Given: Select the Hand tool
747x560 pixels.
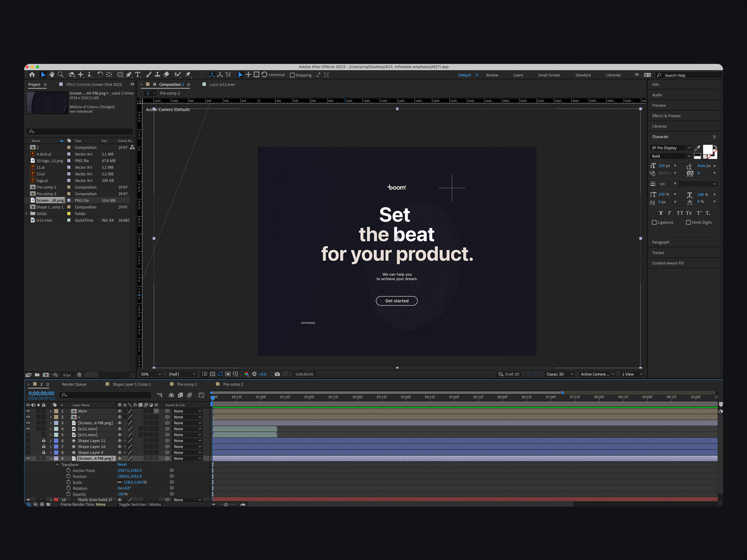Looking at the screenshot, I should coord(52,75).
